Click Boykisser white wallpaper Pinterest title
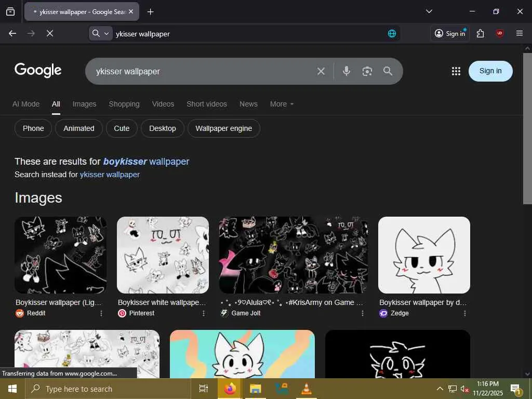This screenshot has height=399, width=532. [162, 302]
